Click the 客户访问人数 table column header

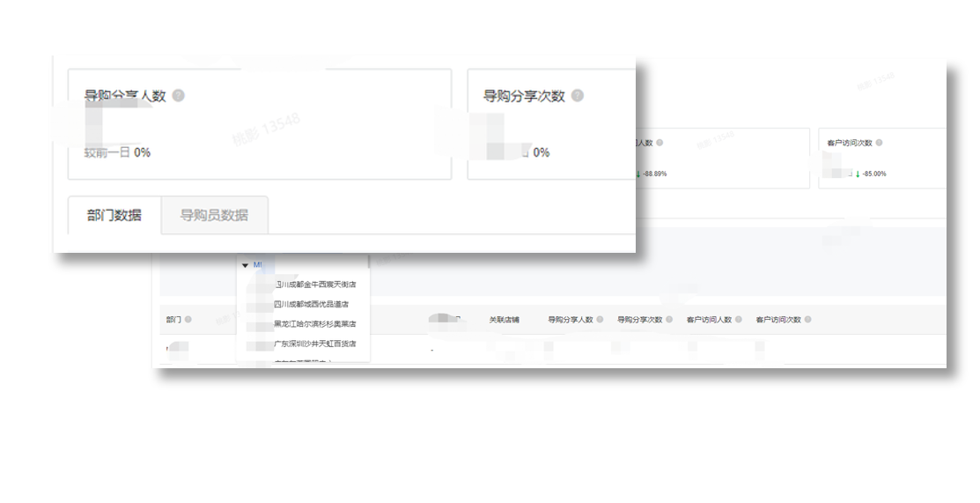(710, 320)
